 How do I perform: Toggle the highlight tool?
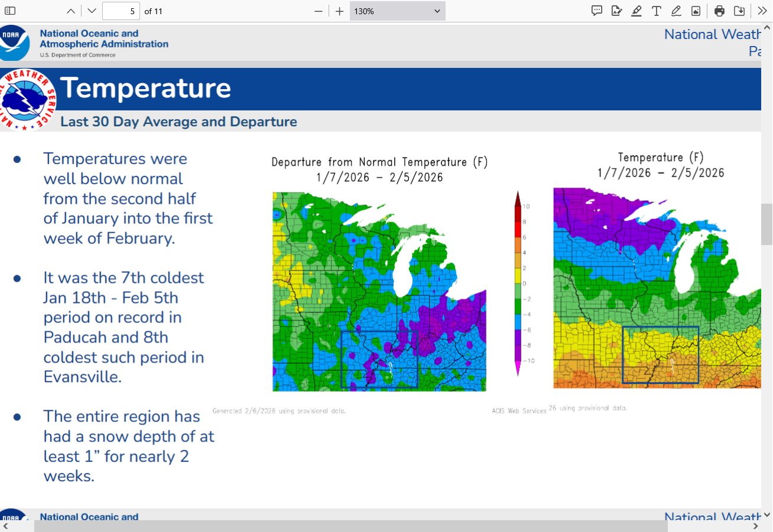click(636, 11)
